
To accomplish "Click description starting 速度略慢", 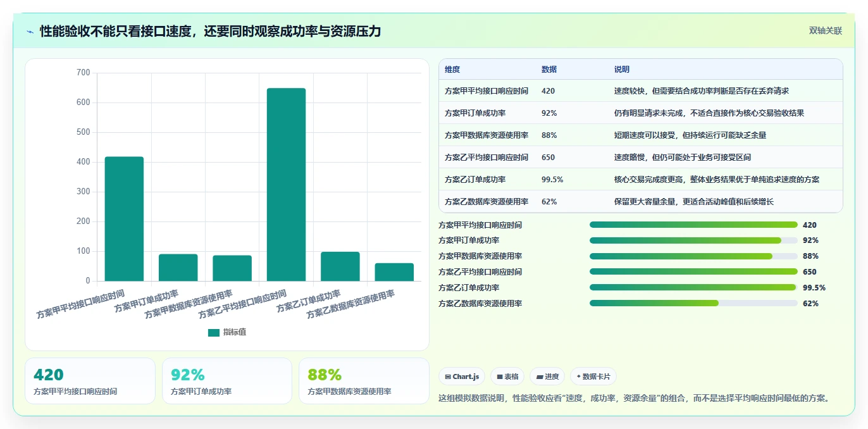I will [x=683, y=158].
